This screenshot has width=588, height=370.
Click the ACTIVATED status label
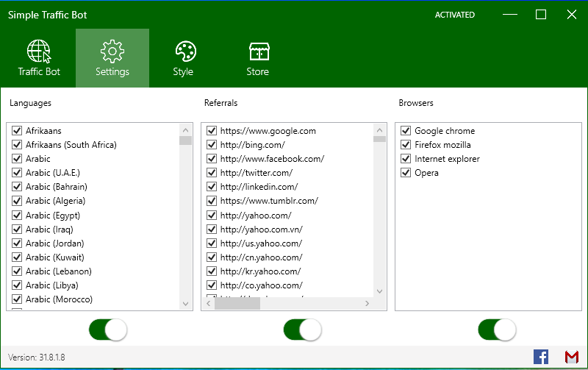(454, 15)
